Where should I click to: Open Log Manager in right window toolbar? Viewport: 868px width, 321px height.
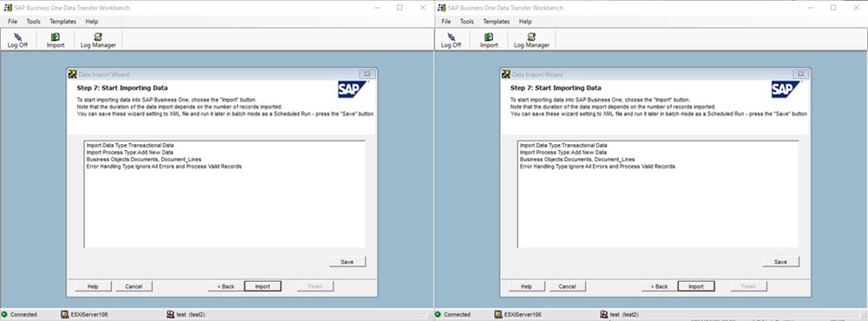pyautogui.click(x=531, y=36)
